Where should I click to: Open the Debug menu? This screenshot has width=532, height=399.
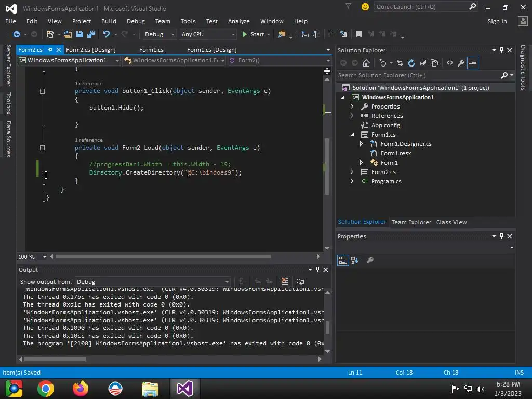click(x=136, y=21)
